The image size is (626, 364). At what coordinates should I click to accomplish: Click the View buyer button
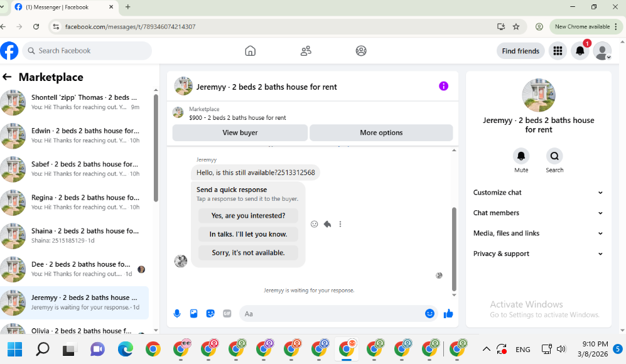click(240, 132)
